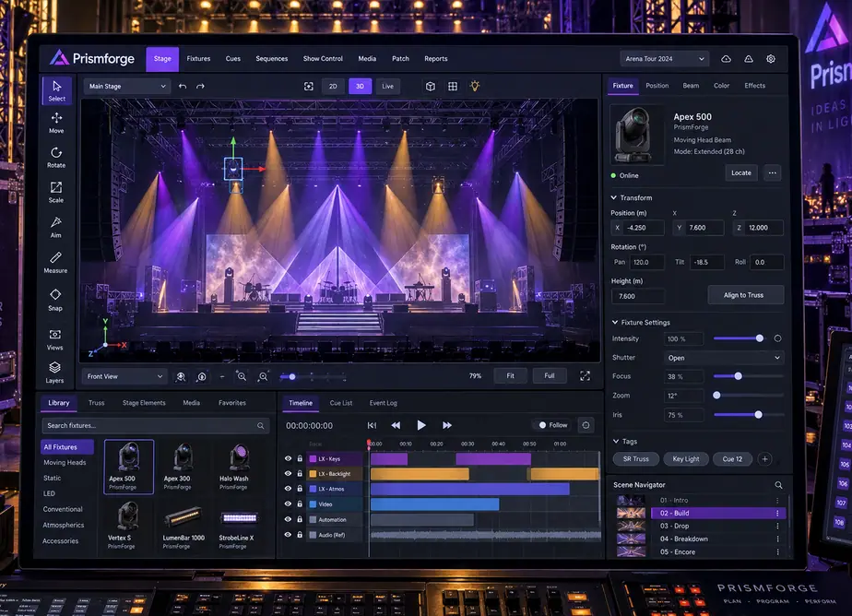Toggle the Follow switch
Viewport: 852px width, 616px height.
pyautogui.click(x=553, y=425)
